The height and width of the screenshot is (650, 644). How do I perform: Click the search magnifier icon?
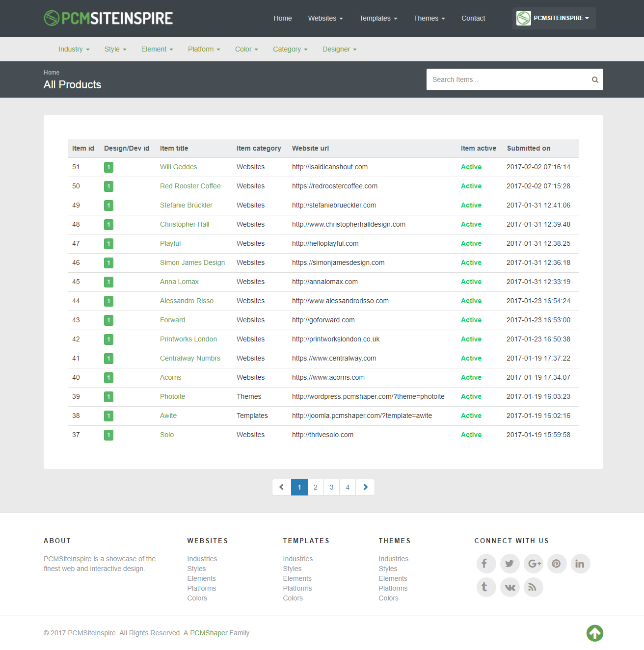(x=595, y=79)
